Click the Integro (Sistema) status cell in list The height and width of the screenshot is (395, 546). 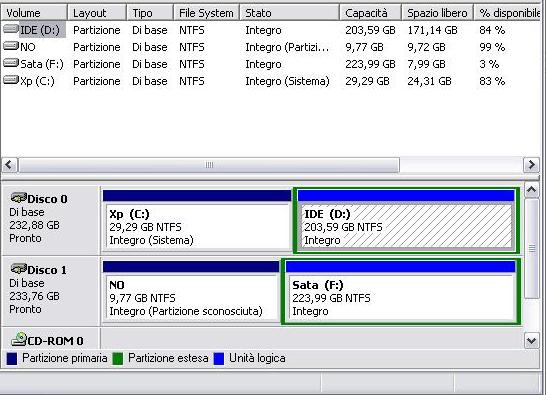click(x=287, y=81)
